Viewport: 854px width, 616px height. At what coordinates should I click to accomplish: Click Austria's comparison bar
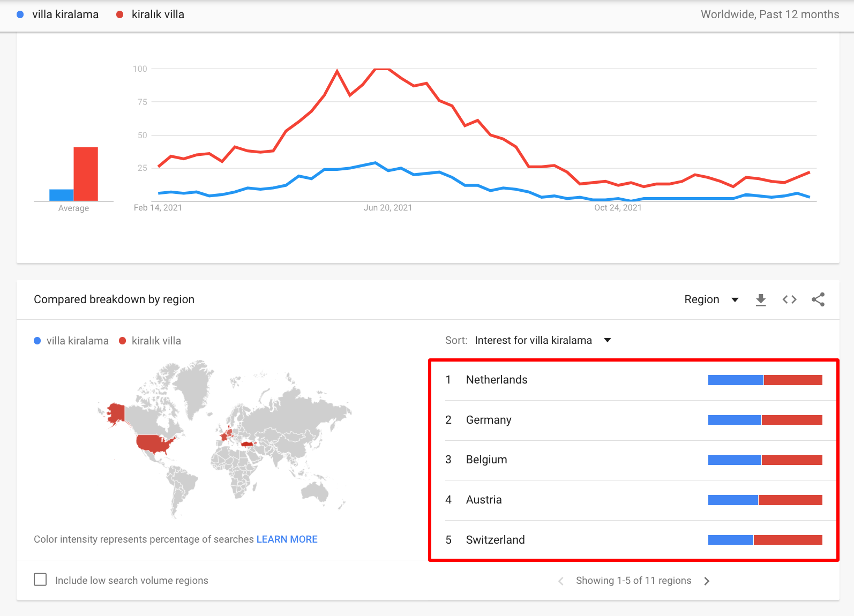coord(765,500)
